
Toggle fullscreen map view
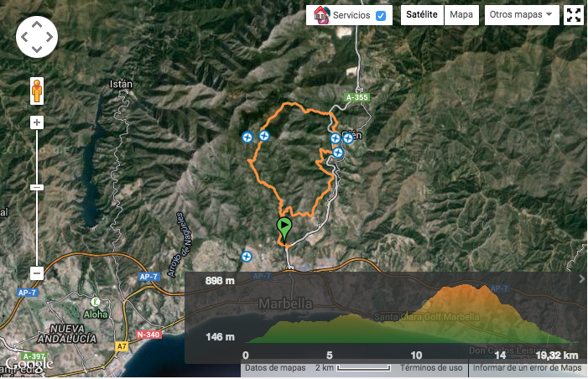coord(574,15)
